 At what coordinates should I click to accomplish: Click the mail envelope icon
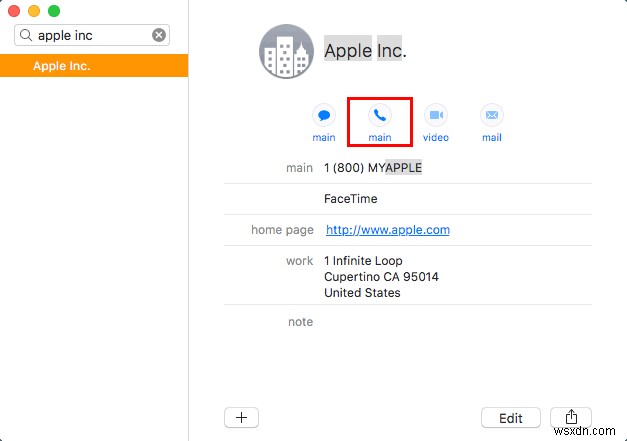click(x=492, y=116)
